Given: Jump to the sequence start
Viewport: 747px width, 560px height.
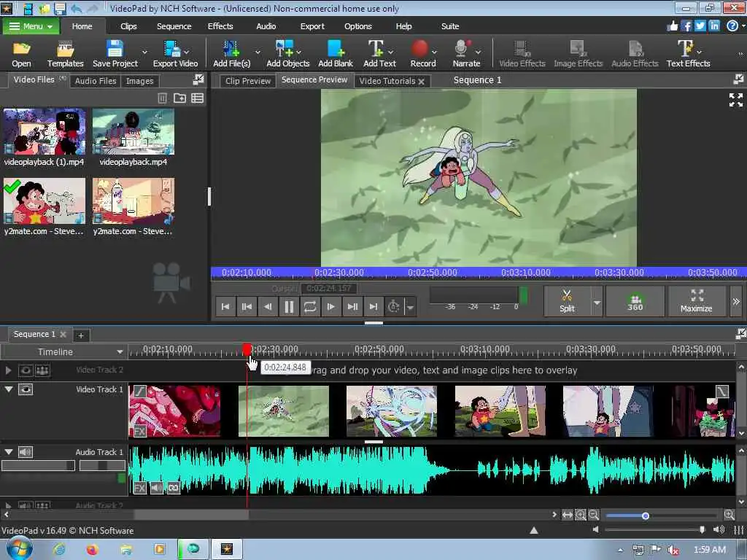Looking at the screenshot, I should tap(225, 307).
